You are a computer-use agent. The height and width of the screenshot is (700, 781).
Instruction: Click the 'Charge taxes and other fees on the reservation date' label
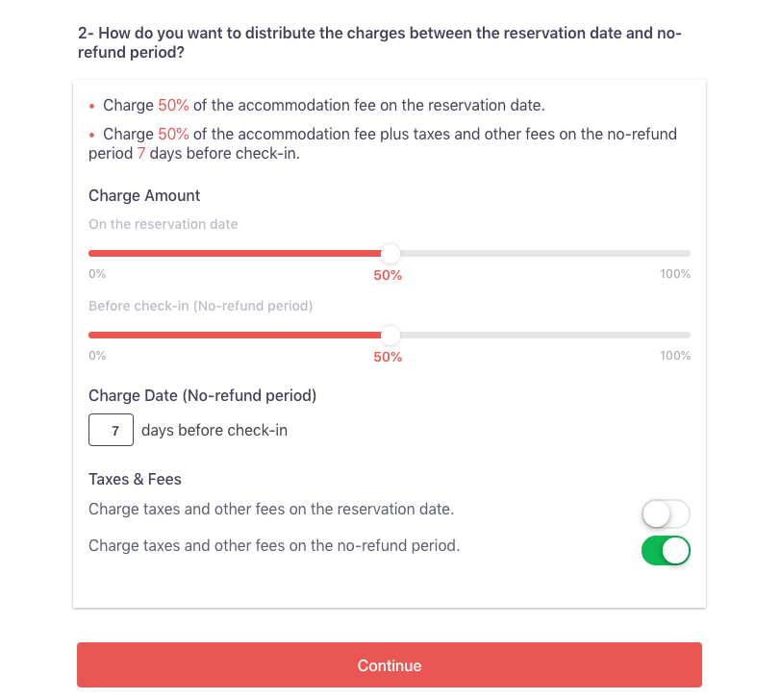(x=271, y=510)
